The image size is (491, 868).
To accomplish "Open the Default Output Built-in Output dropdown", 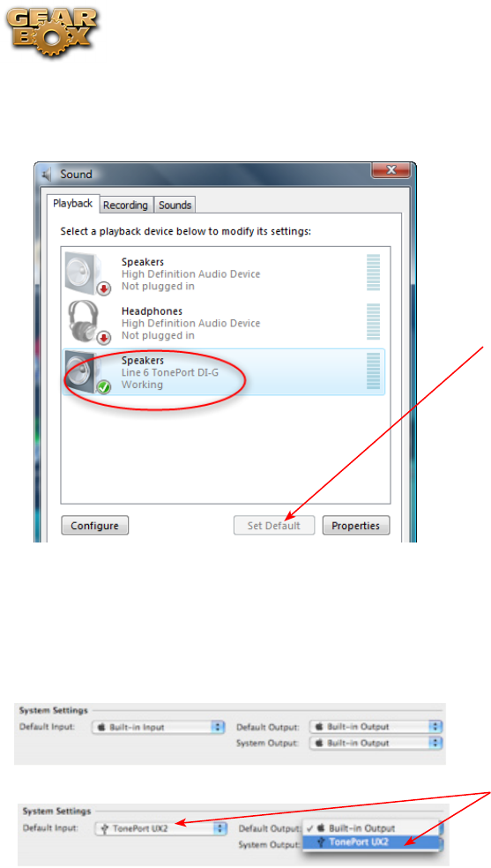I will tap(376, 726).
